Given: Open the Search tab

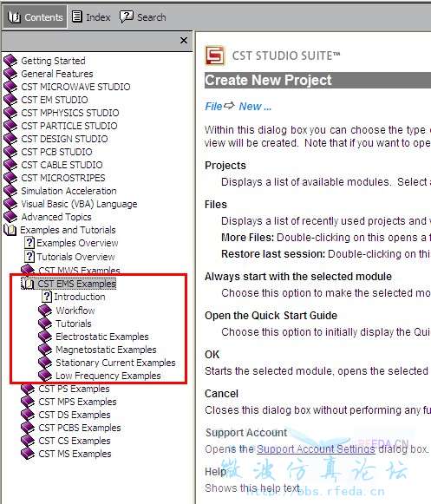Looking at the screenshot, I should pyautogui.click(x=143, y=16).
